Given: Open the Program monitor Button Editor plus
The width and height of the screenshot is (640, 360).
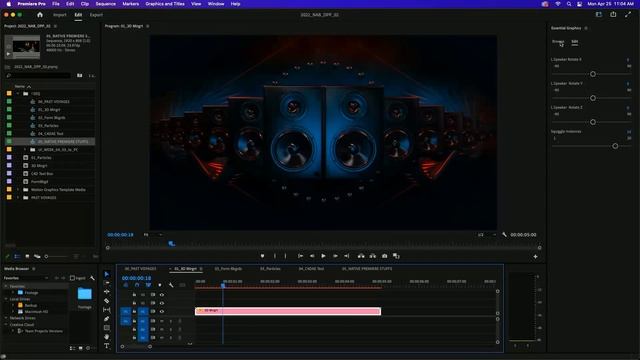Looking at the screenshot, I should [535, 256].
